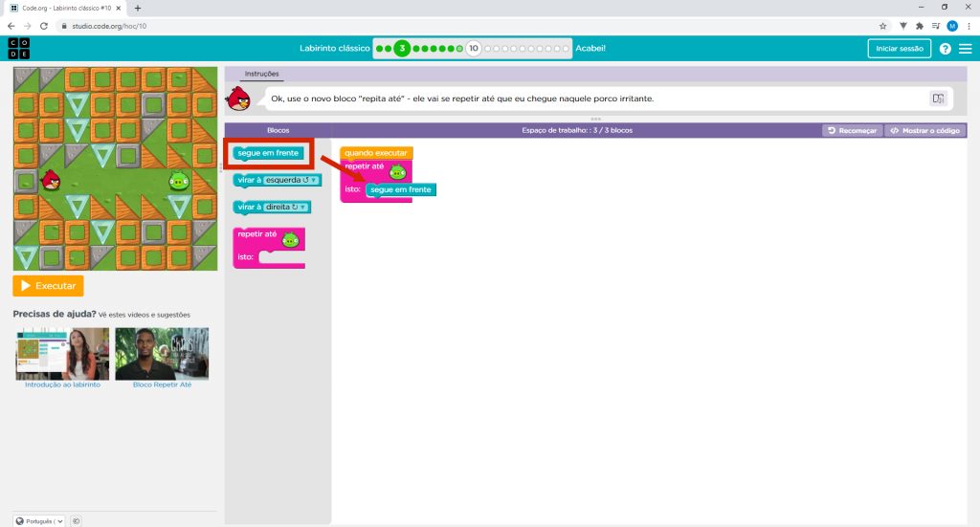
Task: Click the instructions text-to-speech toggle icon beside the hint
Action: tap(938, 98)
